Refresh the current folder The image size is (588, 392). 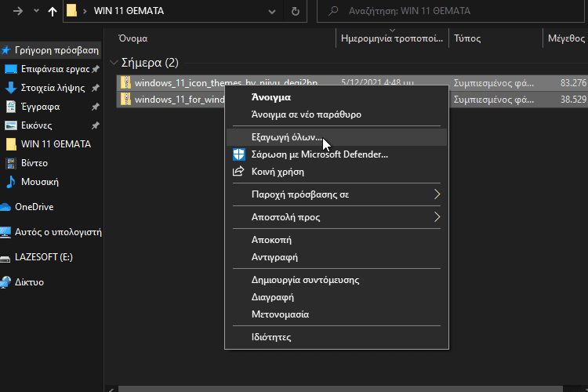coord(296,11)
